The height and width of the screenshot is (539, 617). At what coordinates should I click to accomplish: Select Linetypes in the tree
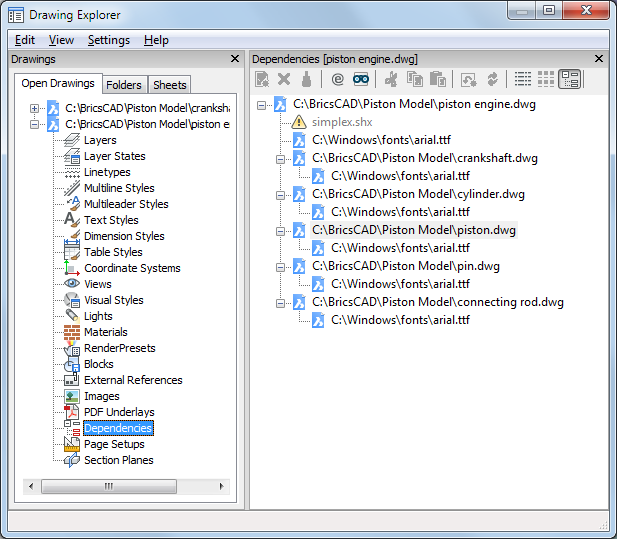[x=107, y=172]
